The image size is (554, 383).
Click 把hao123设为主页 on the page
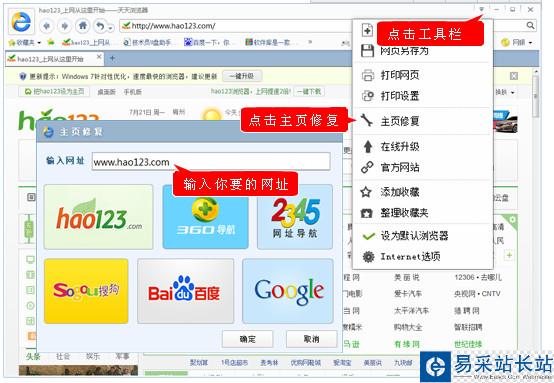[55, 92]
